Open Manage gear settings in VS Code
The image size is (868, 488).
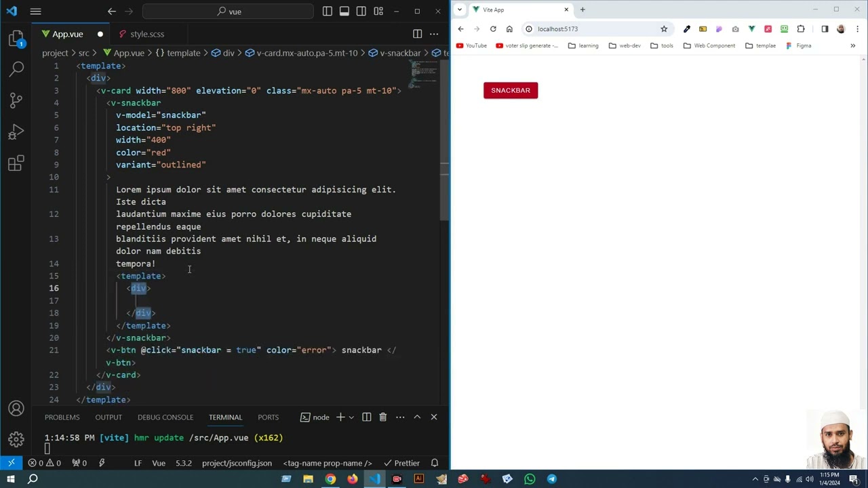pyautogui.click(x=16, y=439)
